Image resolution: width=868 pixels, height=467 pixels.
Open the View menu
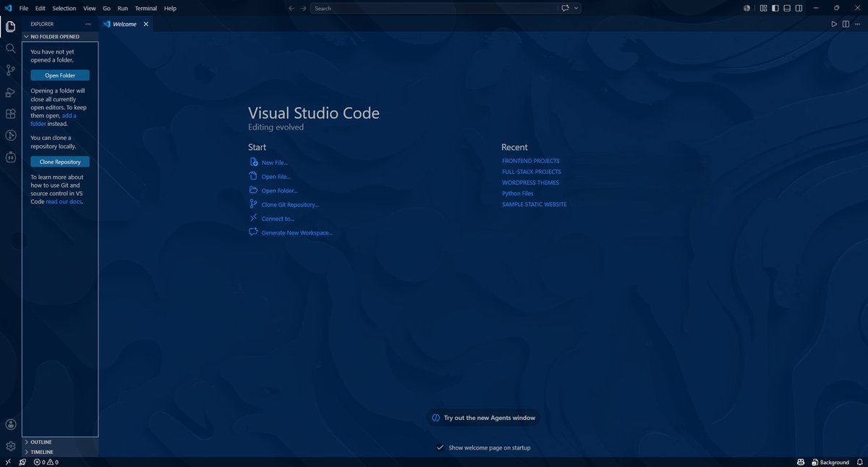pos(89,8)
